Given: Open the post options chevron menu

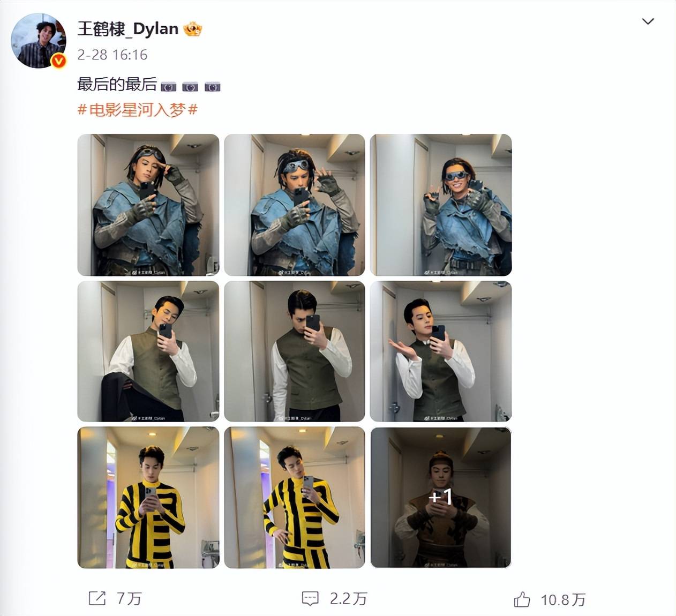Looking at the screenshot, I should pyautogui.click(x=648, y=21).
